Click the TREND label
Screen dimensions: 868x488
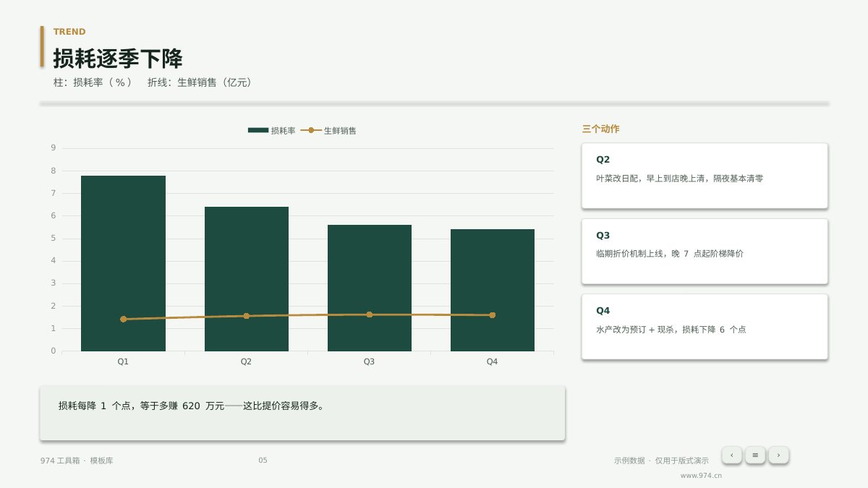click(69, 32)
